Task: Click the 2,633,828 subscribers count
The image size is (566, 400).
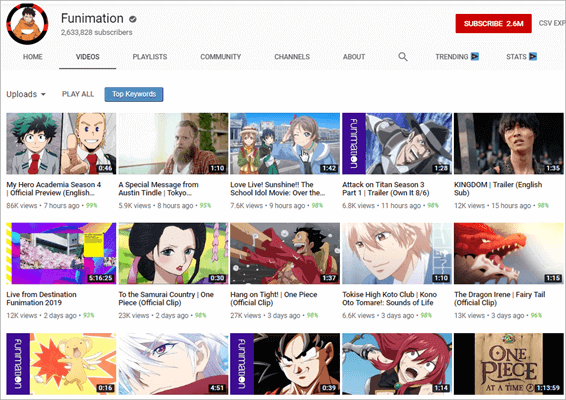Action: (96, 32)
